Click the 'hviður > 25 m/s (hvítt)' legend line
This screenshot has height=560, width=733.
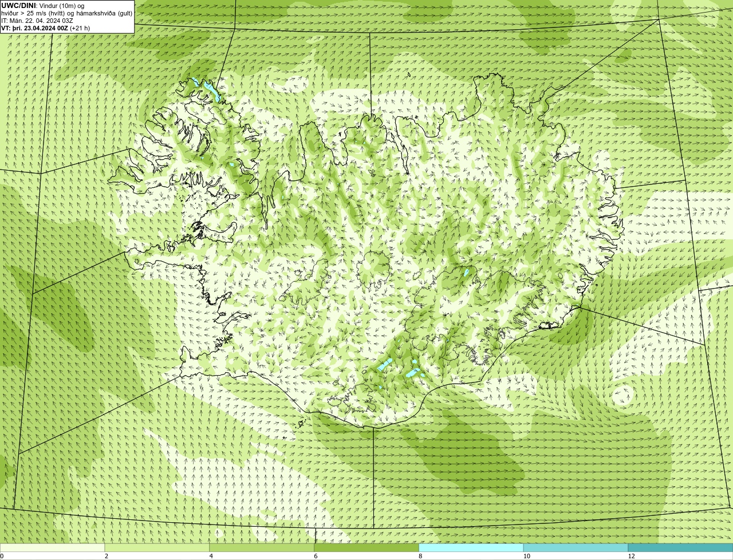[x=67, y=13]
